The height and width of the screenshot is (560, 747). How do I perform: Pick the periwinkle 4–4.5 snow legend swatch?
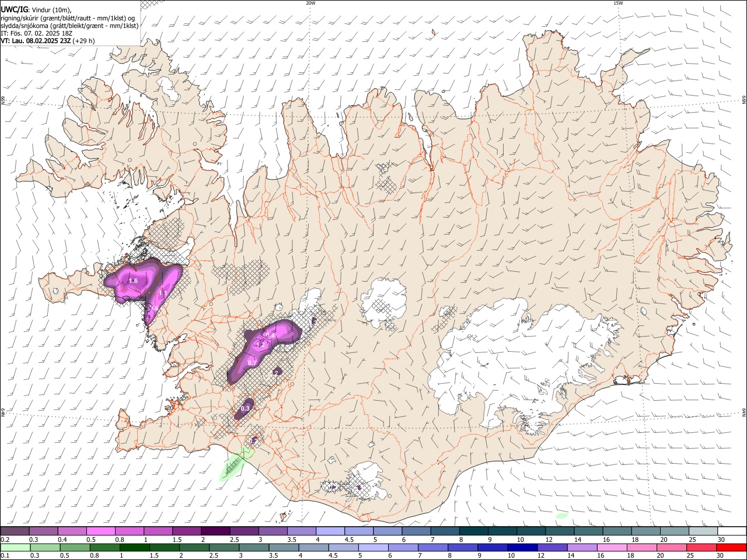tap(330, 531)
